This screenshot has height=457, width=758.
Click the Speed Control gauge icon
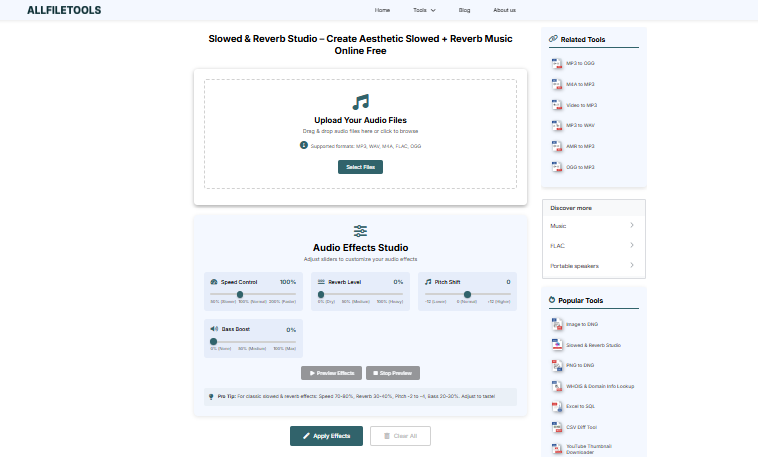(214, 282)
